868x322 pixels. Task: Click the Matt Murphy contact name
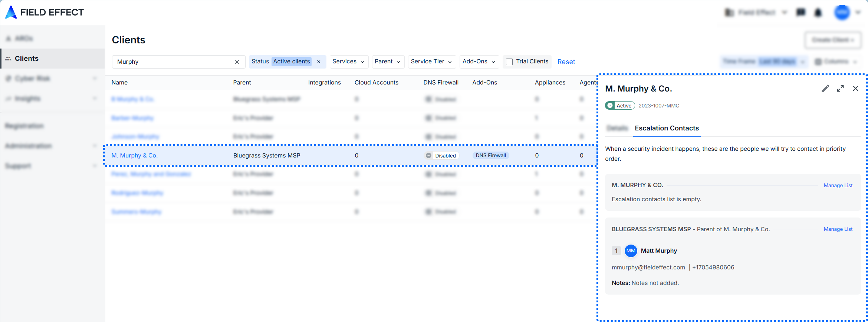click(659, 251)
